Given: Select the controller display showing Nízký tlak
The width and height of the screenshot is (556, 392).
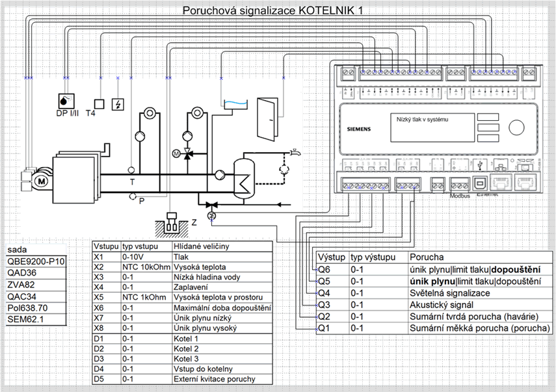Looking at the screenshot, I should tap(432, 127).
